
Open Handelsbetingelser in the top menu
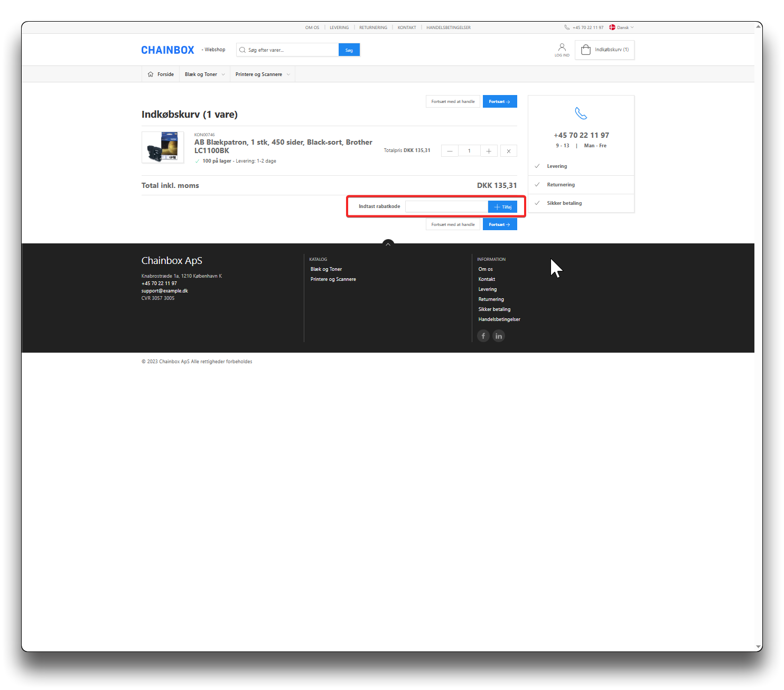pyautogui.click(x=448, y=27)
